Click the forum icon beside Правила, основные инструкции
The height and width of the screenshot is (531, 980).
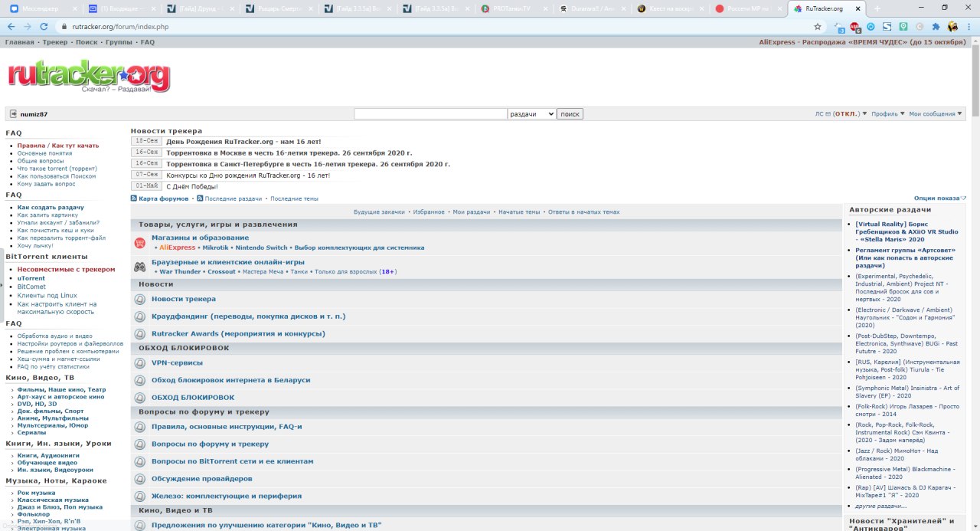coord(139,427)
